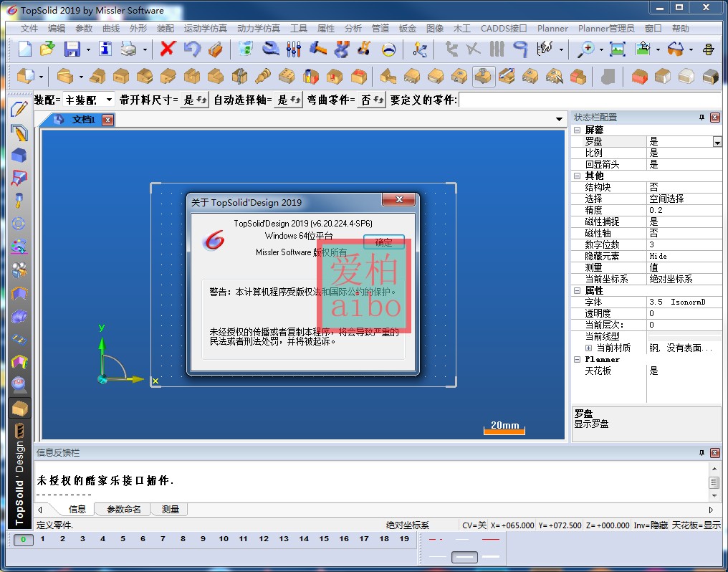The width and height of the screenshot is (728, 572).
Task: Close the 文档1 document tab
Action: coord(107,120)
